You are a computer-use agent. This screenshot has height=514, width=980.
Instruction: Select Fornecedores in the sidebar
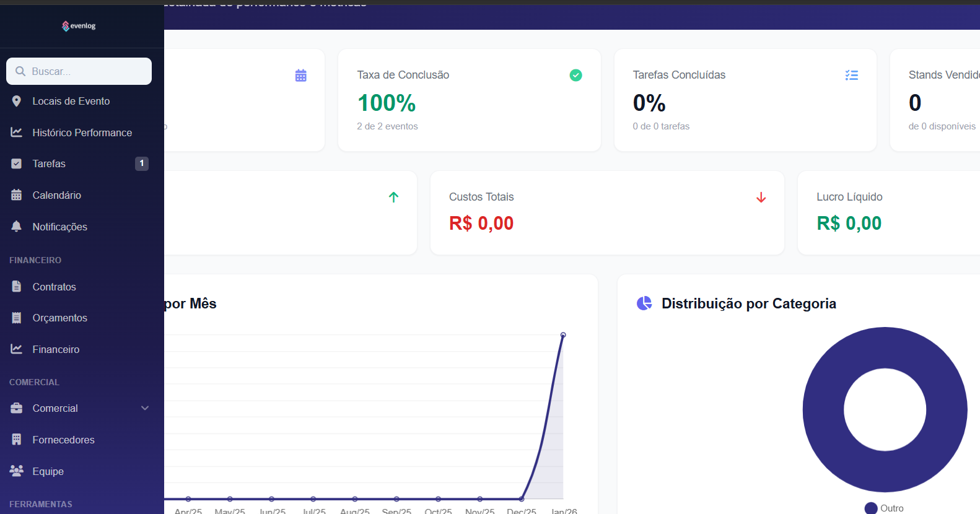coord(63,440)
